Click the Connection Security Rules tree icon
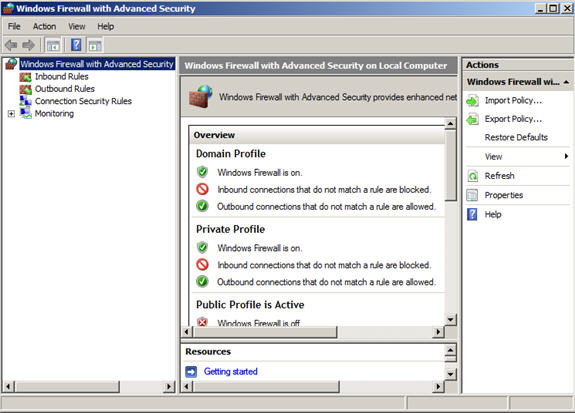The width and height of the screenshot is (575, 413). coord(25,101)
